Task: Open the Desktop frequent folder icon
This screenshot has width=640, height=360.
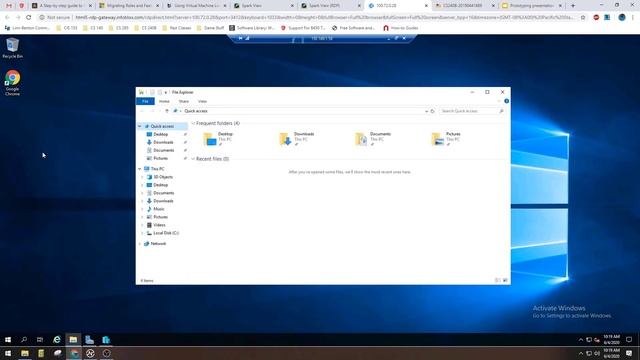Action: [210, 139]
